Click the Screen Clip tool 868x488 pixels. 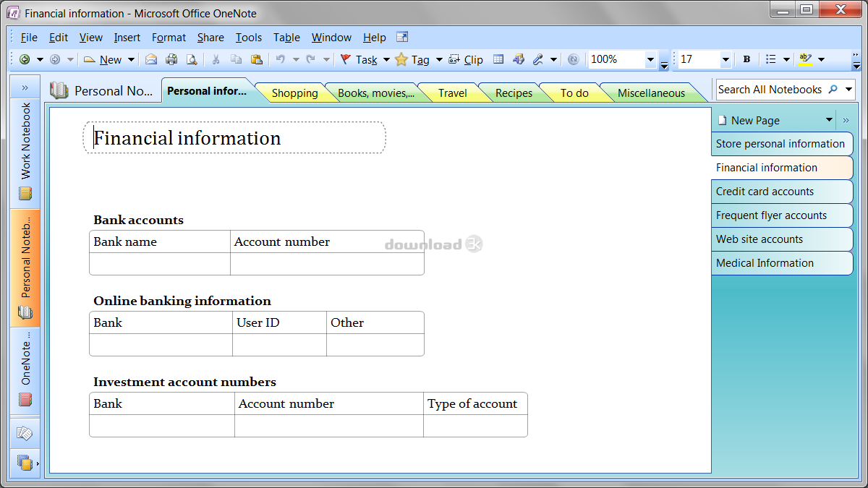tap(466, 60)
